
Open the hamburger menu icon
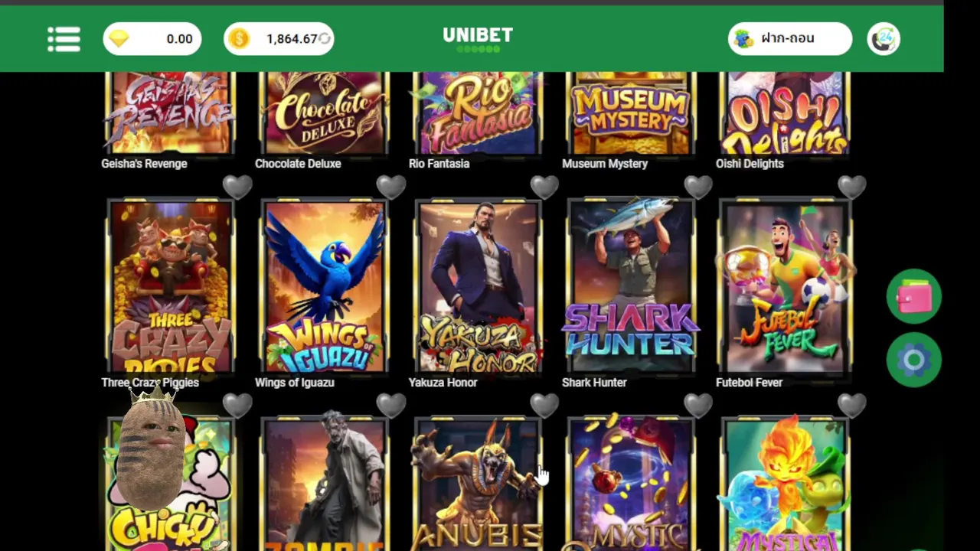click(64, 39)
